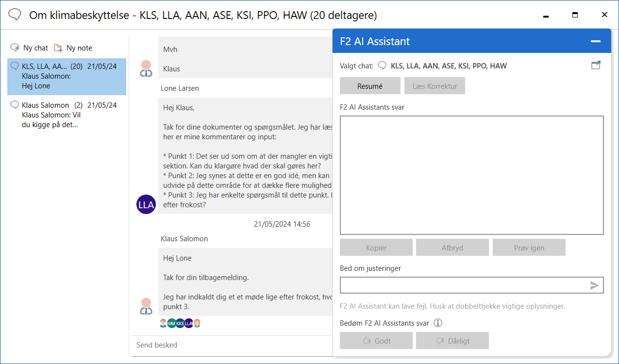
Task: Click the 'F2 AI Assistant' panel header title
Action: point(375,42)
